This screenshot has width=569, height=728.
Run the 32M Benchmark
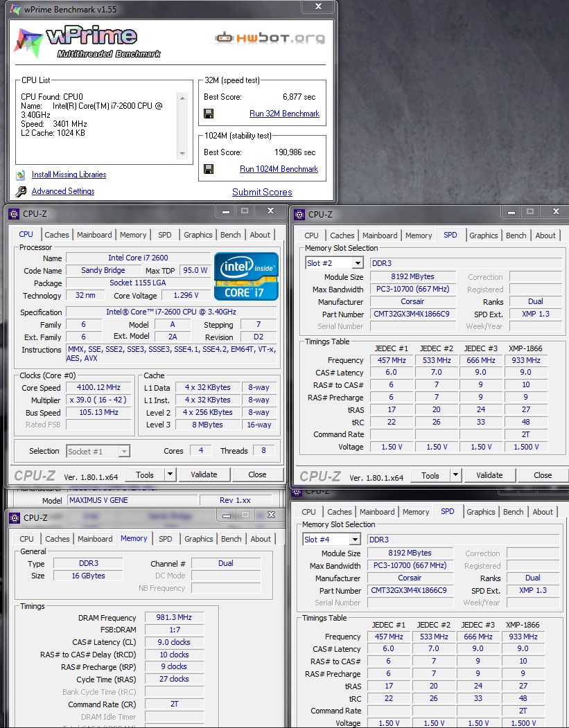click(x=284, y=114)
